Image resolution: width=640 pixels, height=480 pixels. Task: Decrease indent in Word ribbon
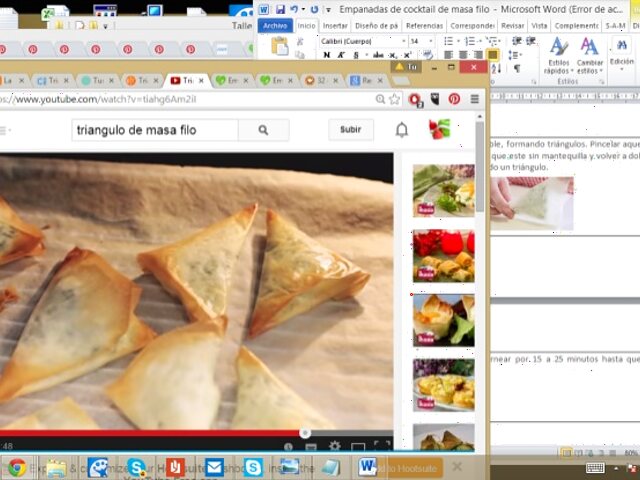[x=517, y=40]
